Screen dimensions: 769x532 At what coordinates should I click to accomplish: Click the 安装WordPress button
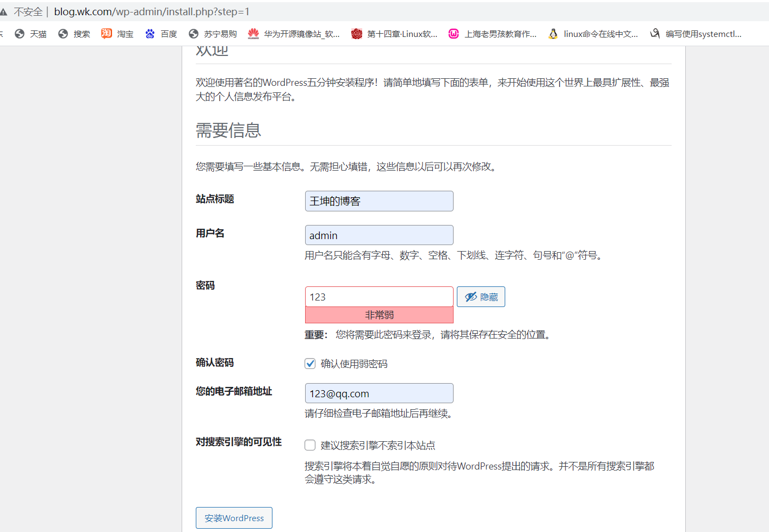234,518
